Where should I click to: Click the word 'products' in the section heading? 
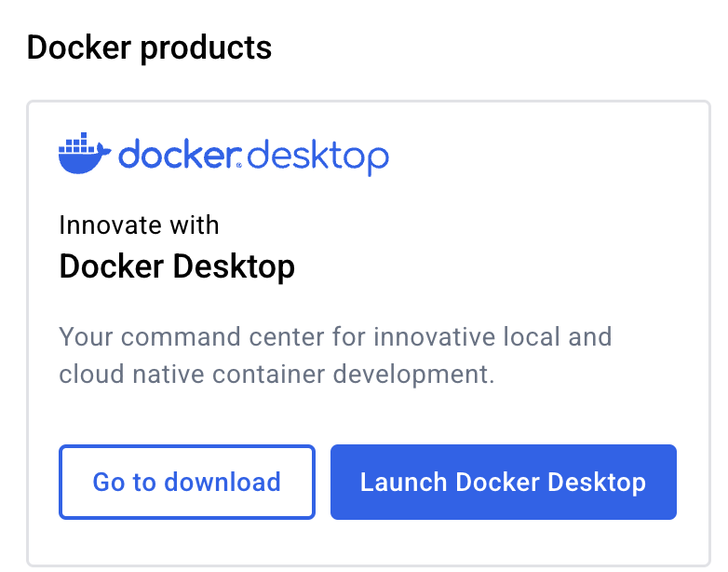click(206, 48)
